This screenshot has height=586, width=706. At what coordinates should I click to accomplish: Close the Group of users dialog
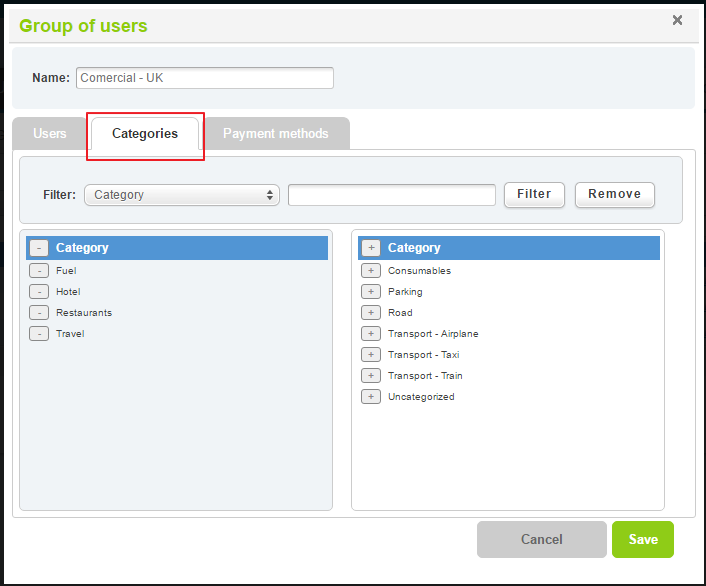coord(677,20)
